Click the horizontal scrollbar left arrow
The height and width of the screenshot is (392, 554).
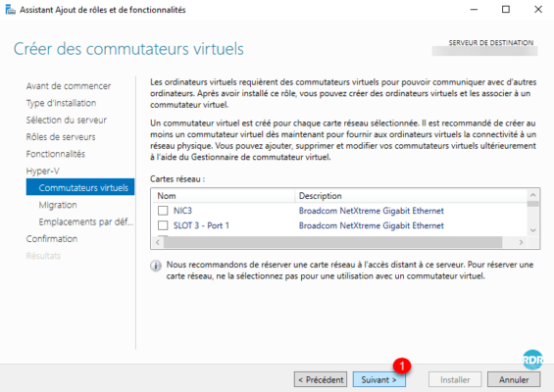[x=158, y=243]
